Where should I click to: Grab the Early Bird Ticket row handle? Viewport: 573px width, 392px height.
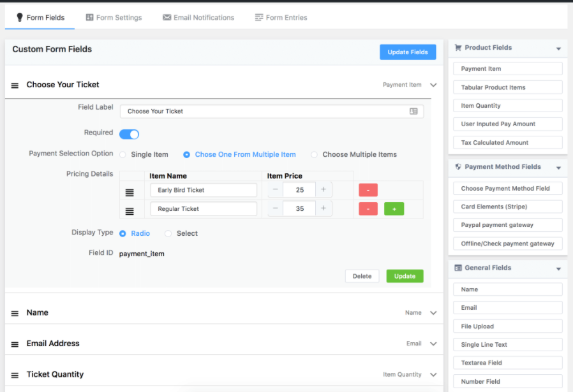(x=130, y=192)
